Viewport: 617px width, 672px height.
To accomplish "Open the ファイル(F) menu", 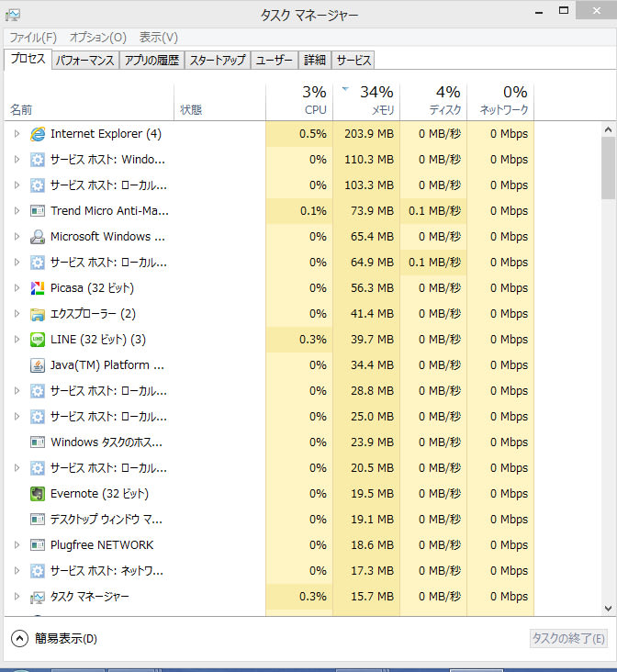I will [33, 38].
